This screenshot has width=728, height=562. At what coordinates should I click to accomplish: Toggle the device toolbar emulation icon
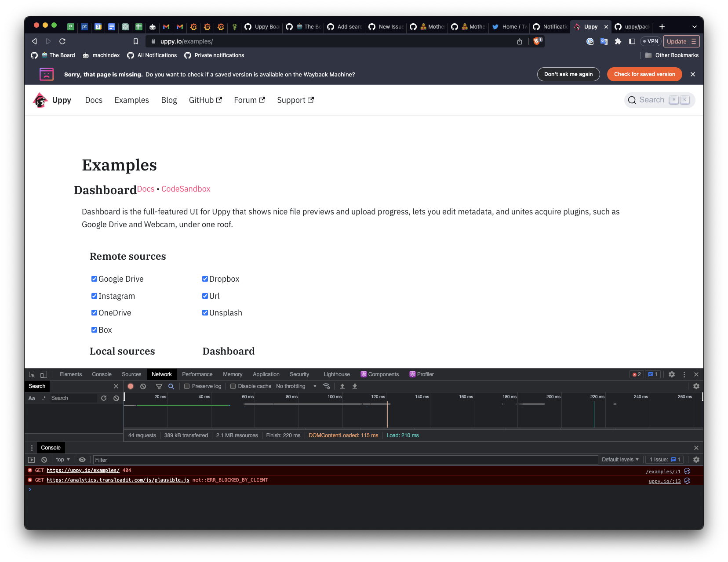(x=43, y=374)
